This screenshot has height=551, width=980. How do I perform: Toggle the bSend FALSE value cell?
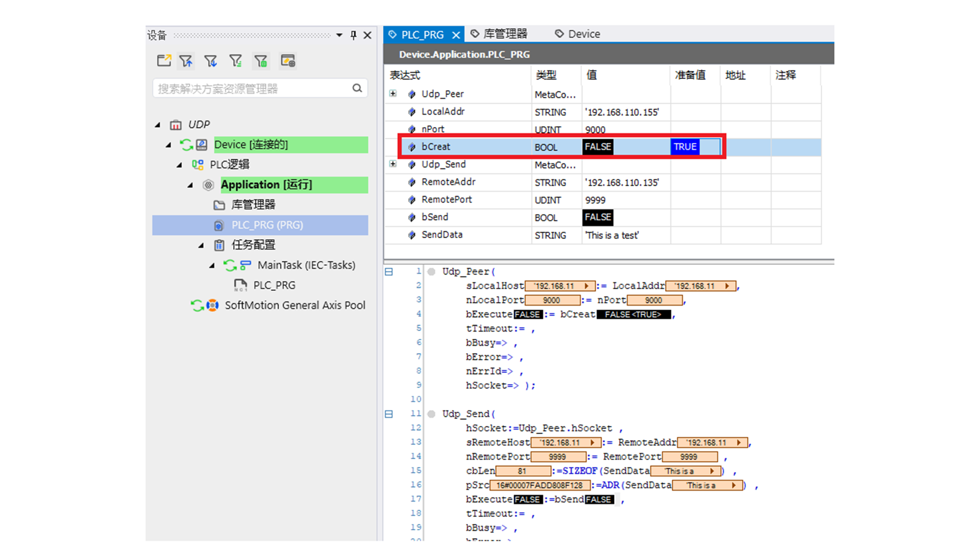coord(598,217)
